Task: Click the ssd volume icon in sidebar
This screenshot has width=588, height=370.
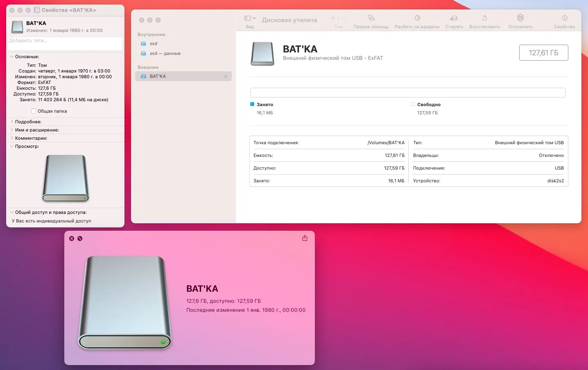Action: click(x=143, y=43)
